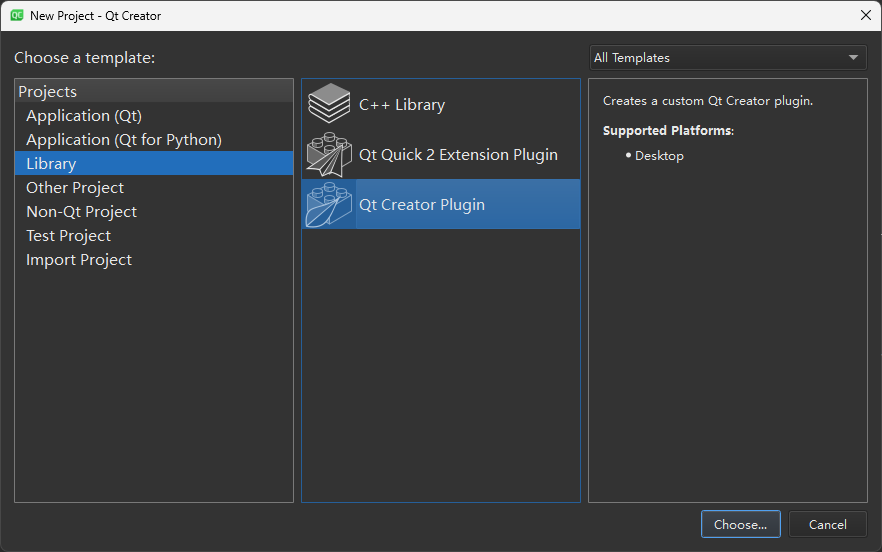Select the Test Project category

pos(154,236)
